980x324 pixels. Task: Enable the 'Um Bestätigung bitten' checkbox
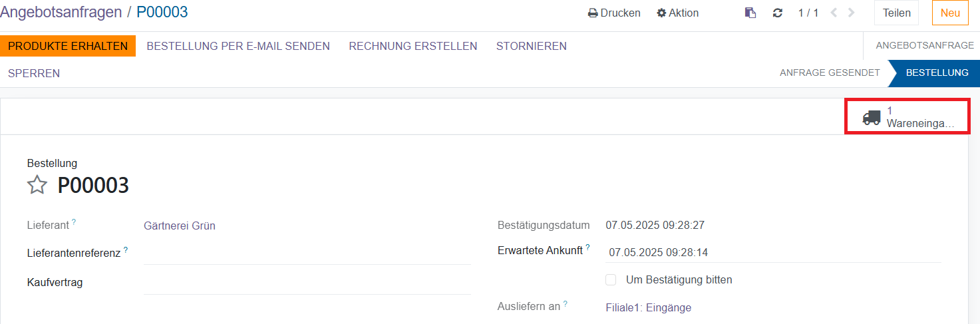(611, 280)
